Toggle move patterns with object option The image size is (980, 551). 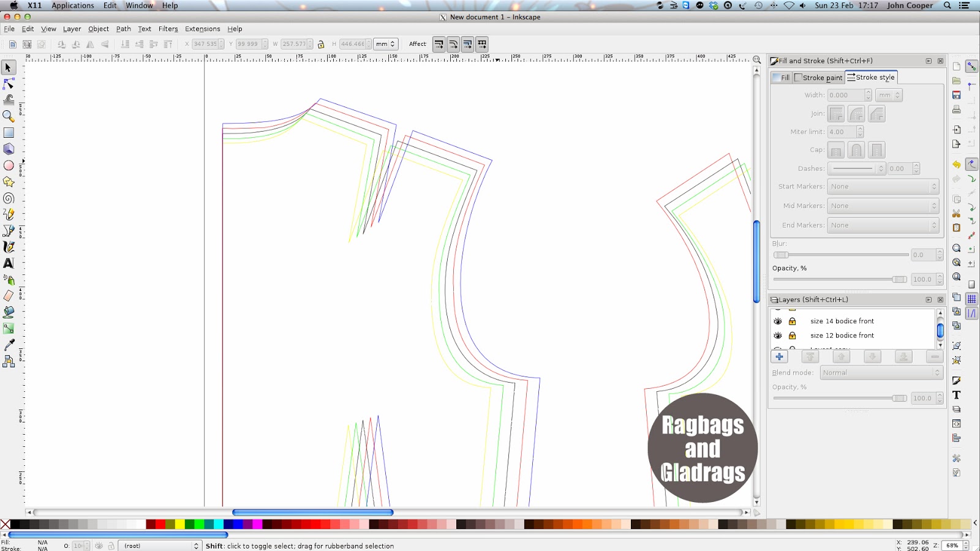click(483, 44)
